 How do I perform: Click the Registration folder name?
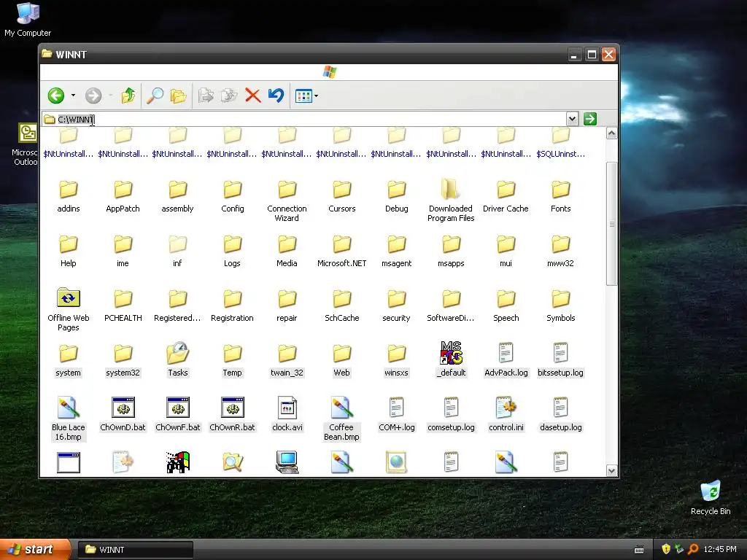tap(232, 318)
